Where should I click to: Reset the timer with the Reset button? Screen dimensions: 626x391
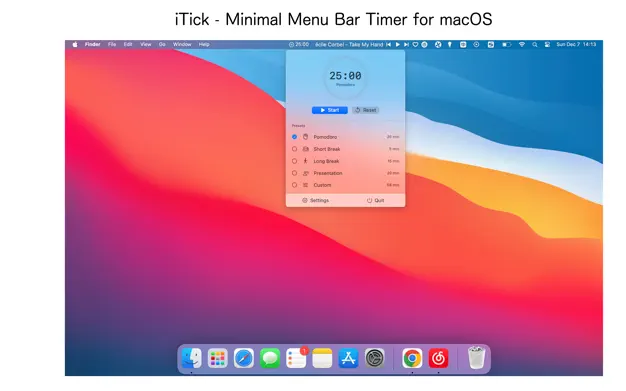point(365,110)
